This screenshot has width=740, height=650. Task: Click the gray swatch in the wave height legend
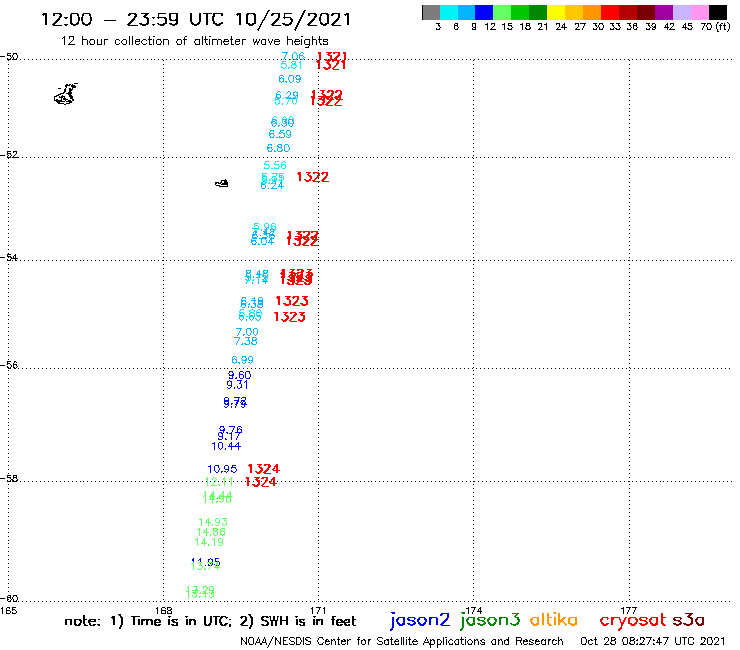click(x=431, y=12)
